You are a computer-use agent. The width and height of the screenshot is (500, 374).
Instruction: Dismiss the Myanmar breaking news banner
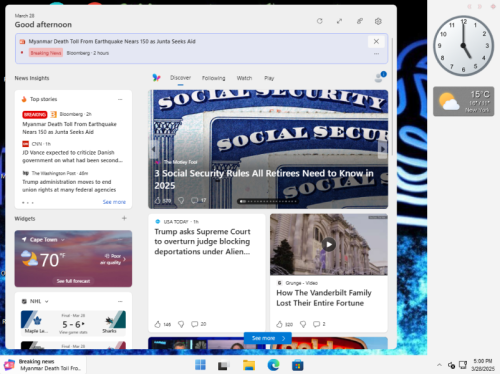[x=376, y=41]
